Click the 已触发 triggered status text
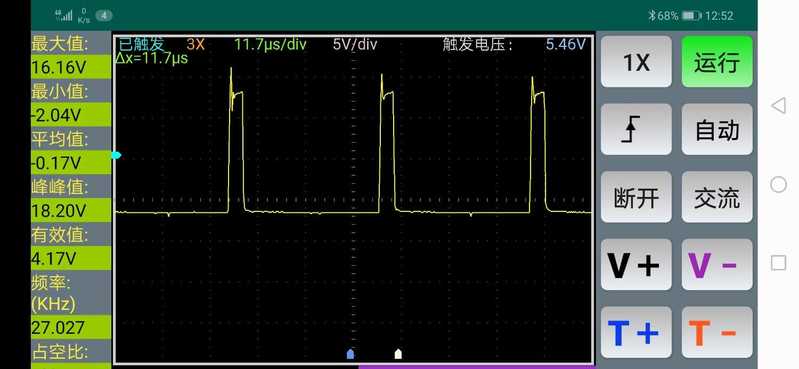 point(142,44)
